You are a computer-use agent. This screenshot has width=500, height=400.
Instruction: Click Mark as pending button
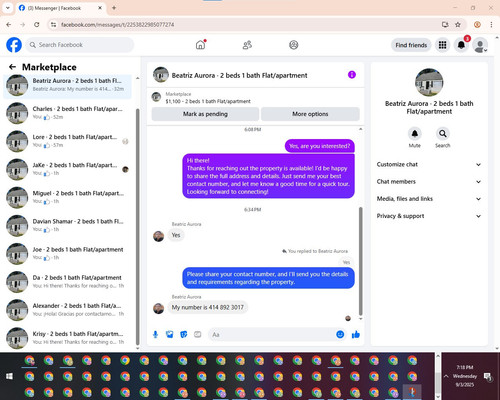pyautogui.click(x=205, y=114)
